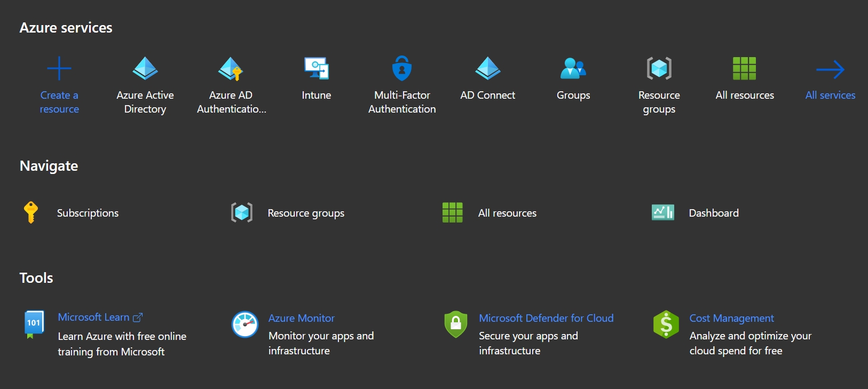Open Resource groups under Navigate
The width and height of the screenshot is (868, 389).
pyautogui.click(x=306, y=213)
